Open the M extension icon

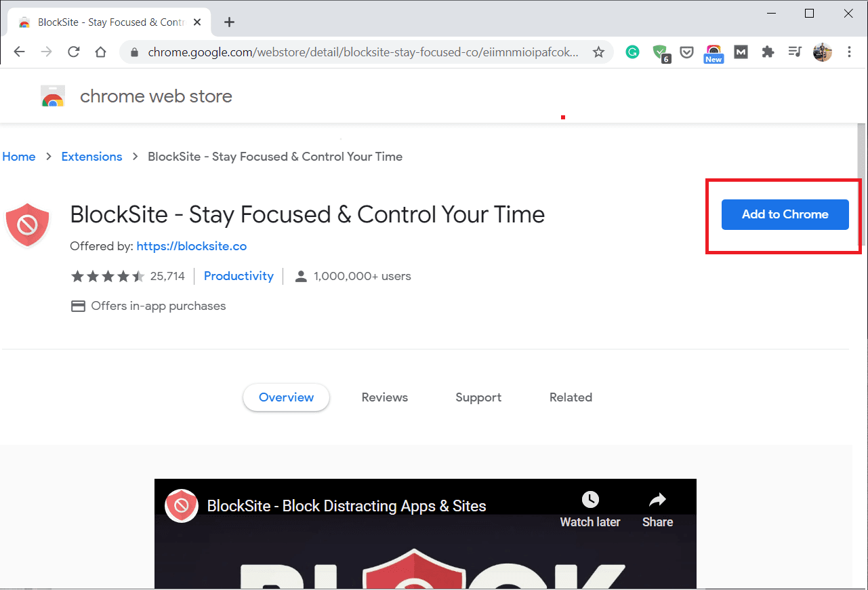pos(741,52)
